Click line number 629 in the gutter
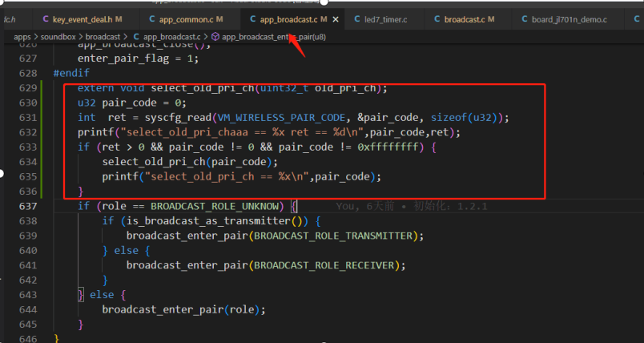 coord(28,88)
